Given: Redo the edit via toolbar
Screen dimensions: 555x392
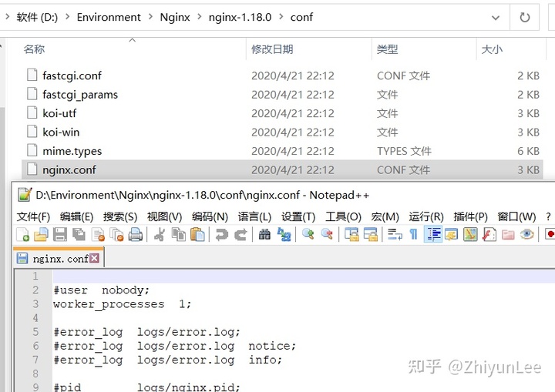Looking at the screenshot, I should 240,235.
